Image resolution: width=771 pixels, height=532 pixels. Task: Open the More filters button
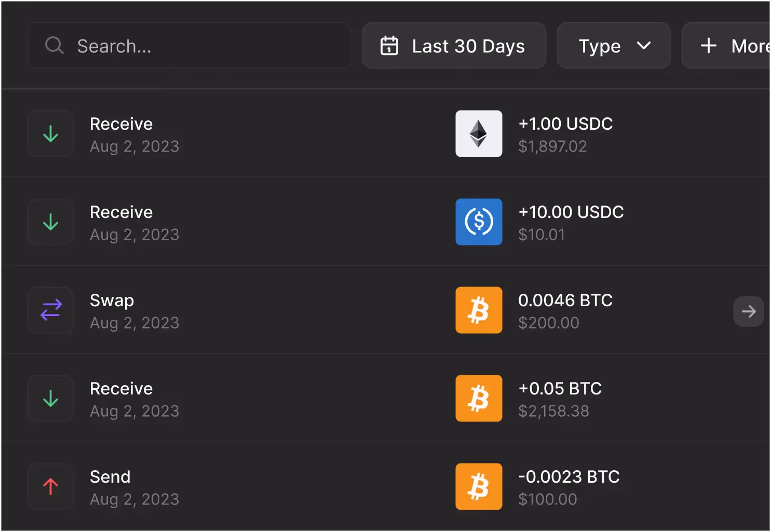click(x=732, y=46)
